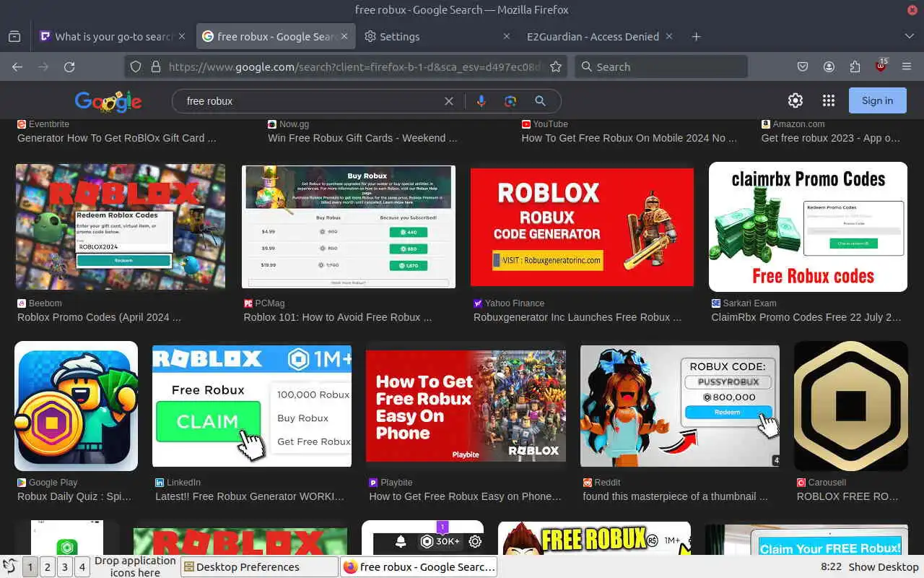Image resolution: width=924 pixels, height=578 pixels.
Task: Reload the current page
Action: click(x=69, y=66)
